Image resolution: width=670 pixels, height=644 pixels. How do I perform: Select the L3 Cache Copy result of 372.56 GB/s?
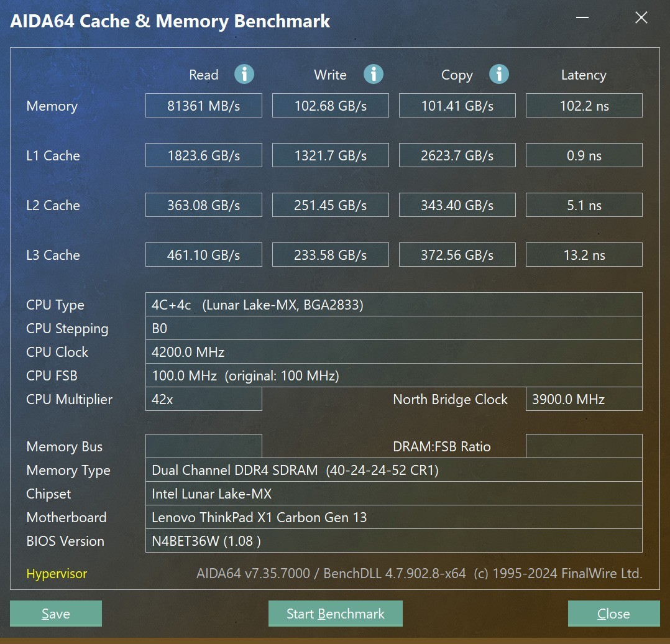(457, 254)
